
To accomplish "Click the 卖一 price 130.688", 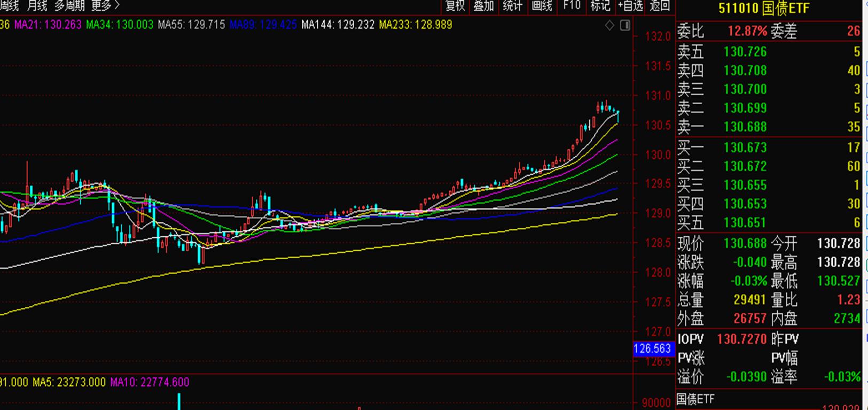I will coord(745,127).
